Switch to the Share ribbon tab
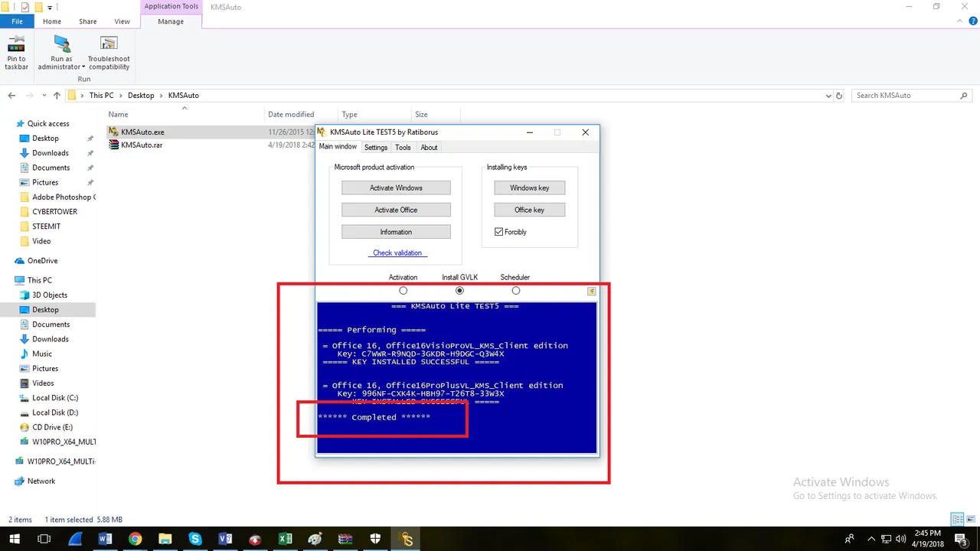Viewport: 980px width, 551px height. (x=87, y=21)
